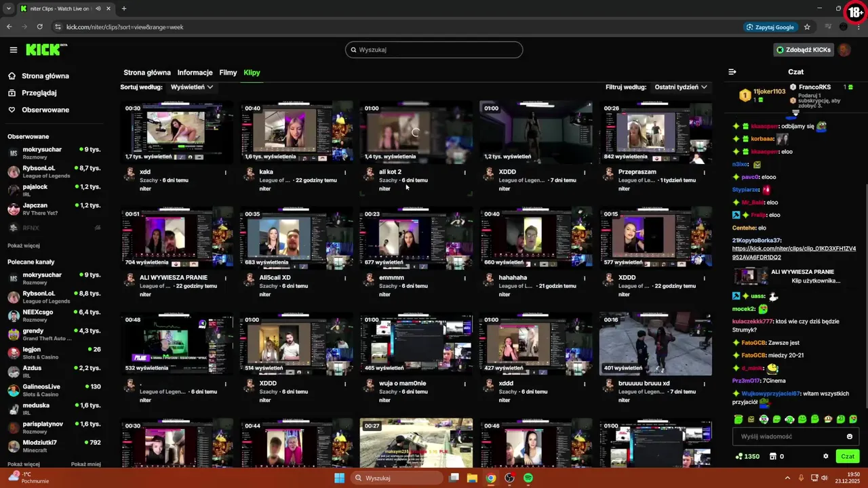The width and height of the screenshot is (868, 488).
Task: Click the KICK logo
Action: click(x=46, y=49)
